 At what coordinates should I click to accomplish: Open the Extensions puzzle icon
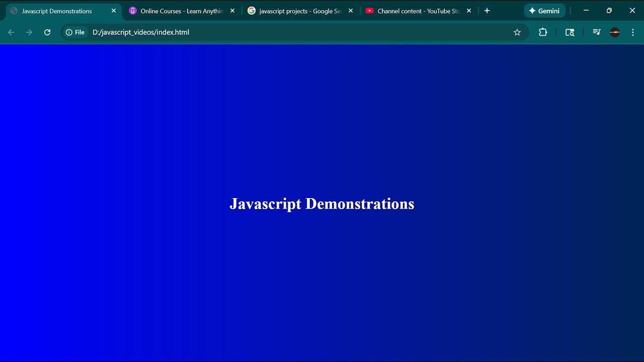[x=543, y=32]
